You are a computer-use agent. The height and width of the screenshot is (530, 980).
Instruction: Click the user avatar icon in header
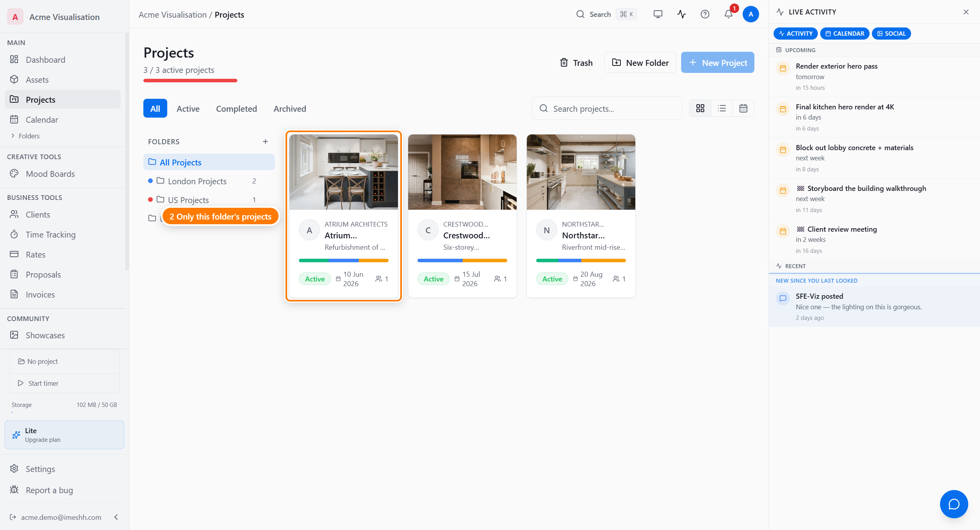click(750, 15)
